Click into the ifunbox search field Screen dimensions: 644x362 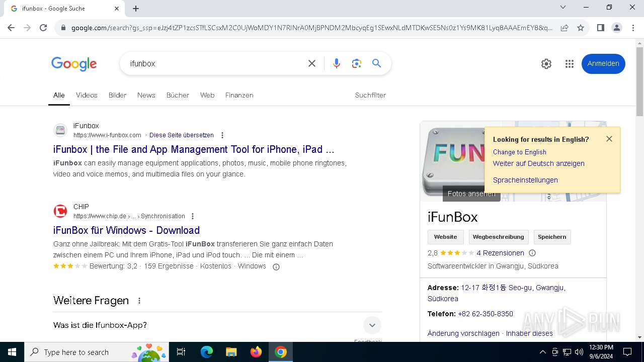coord(214,63)
